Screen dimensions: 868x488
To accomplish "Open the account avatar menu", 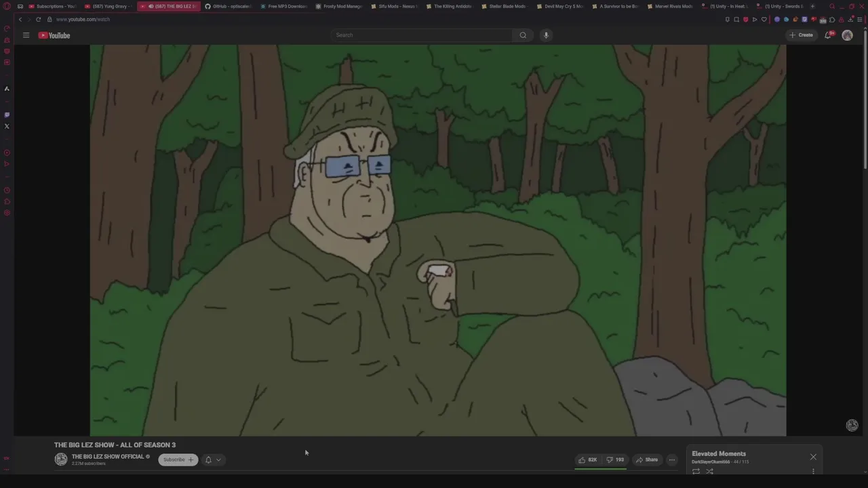I will click(847, 35).
